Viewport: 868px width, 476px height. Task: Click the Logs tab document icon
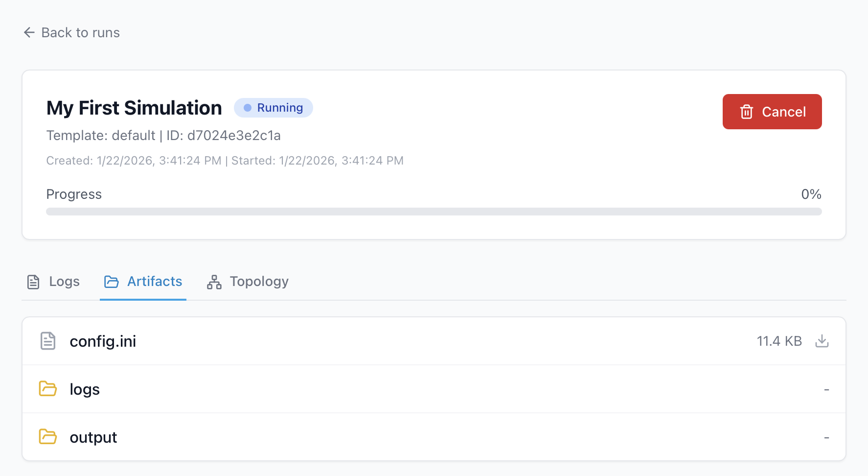tap(33, 282)
